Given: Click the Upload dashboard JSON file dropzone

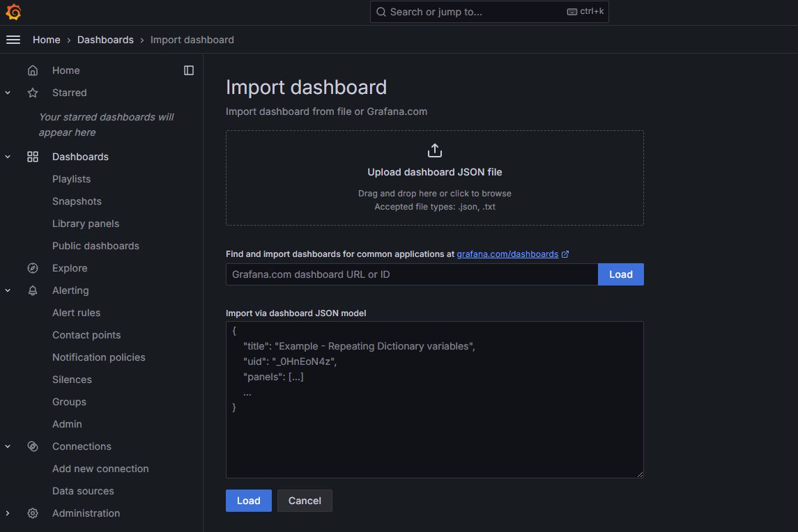Looking at the screenshot, I should coord(434,178).
